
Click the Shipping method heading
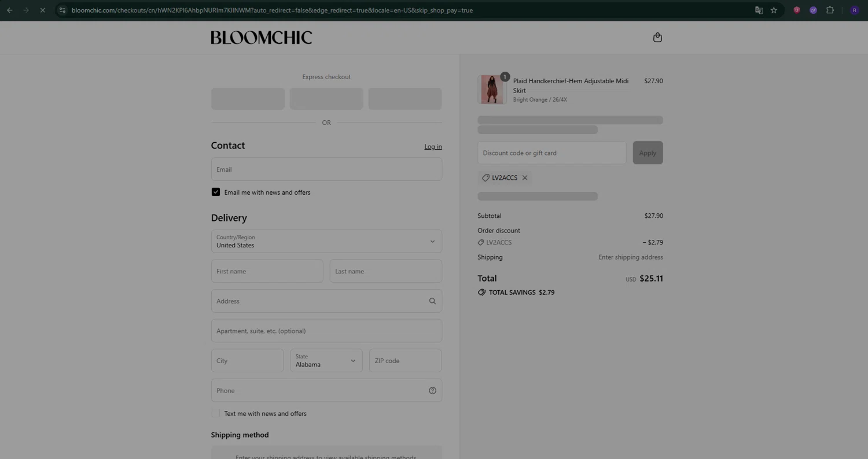click(x=240, y=435)
